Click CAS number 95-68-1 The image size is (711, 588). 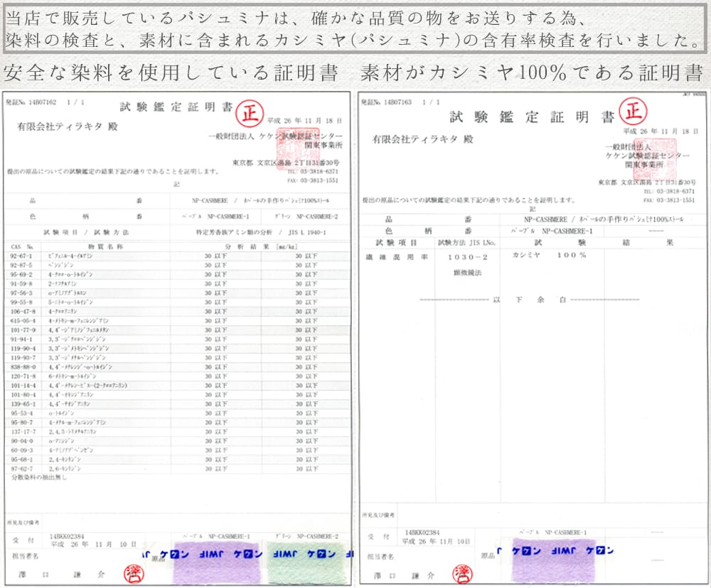21,459
